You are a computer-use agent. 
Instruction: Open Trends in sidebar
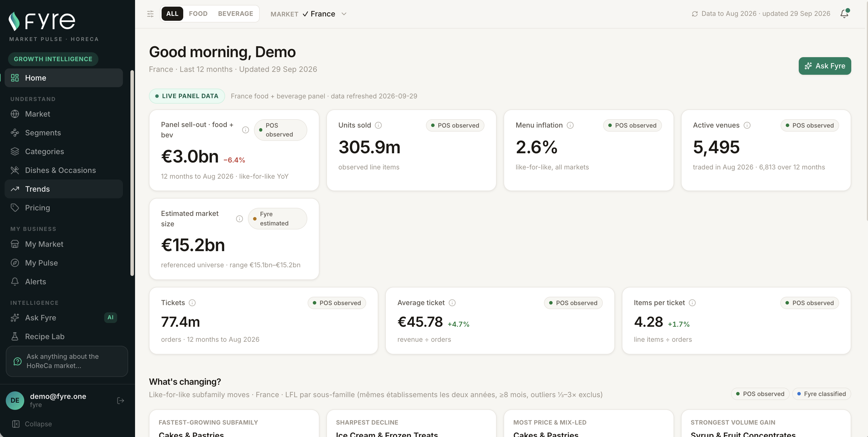coord(64,189)
